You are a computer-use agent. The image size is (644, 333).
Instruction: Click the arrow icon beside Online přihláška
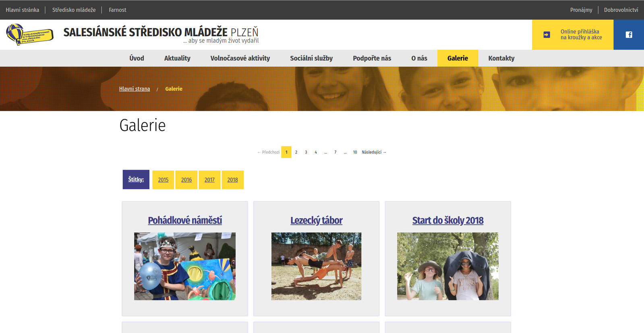coord(547,35)
